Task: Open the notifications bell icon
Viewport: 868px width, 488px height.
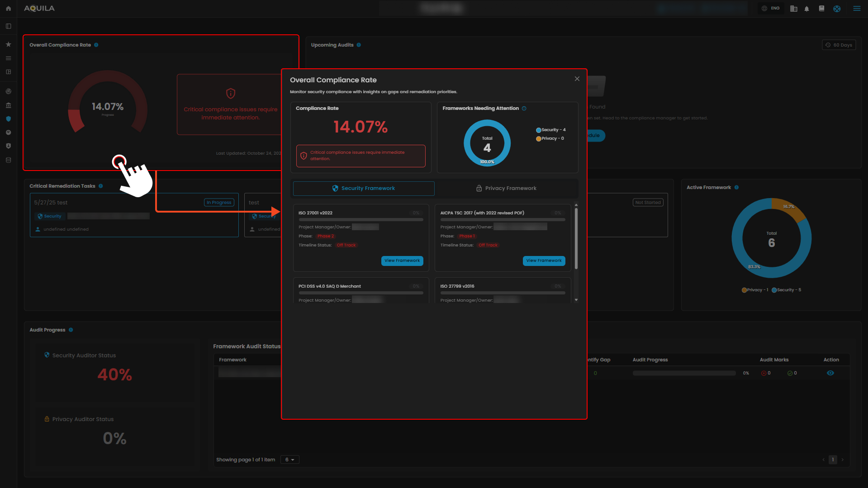Action: [x=806, y=9]
